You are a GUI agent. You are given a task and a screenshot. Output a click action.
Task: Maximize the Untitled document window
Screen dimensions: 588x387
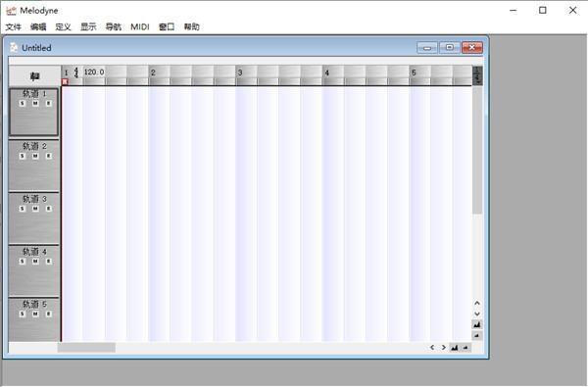pos(450,48)
